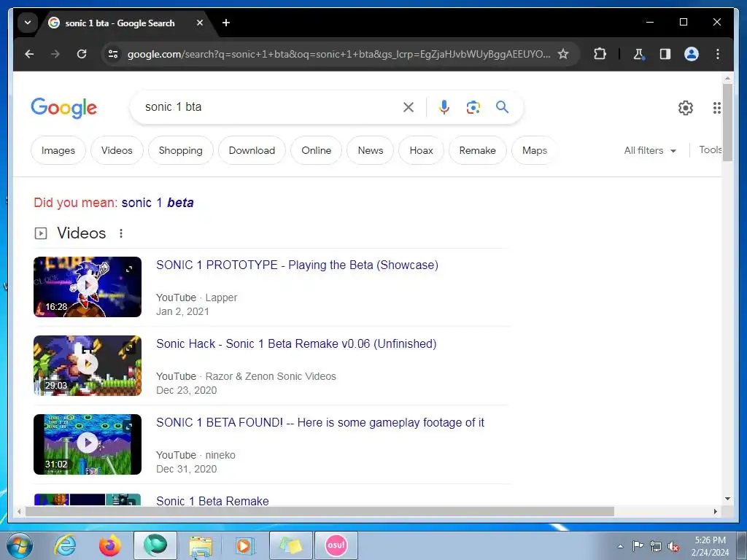Screen dimensions: 747x560
Task: Open a new tab with the plus
Action: [x=226, y=23]
